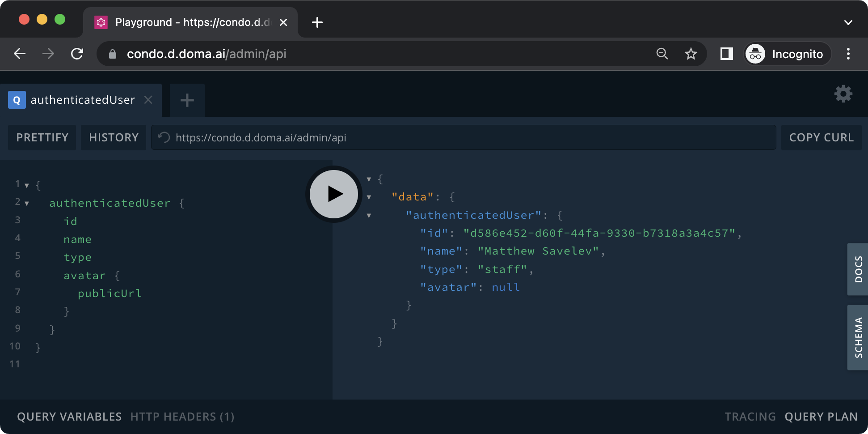Collapse the "data" object in the response
868x434 pixels.
pos(369,197)
